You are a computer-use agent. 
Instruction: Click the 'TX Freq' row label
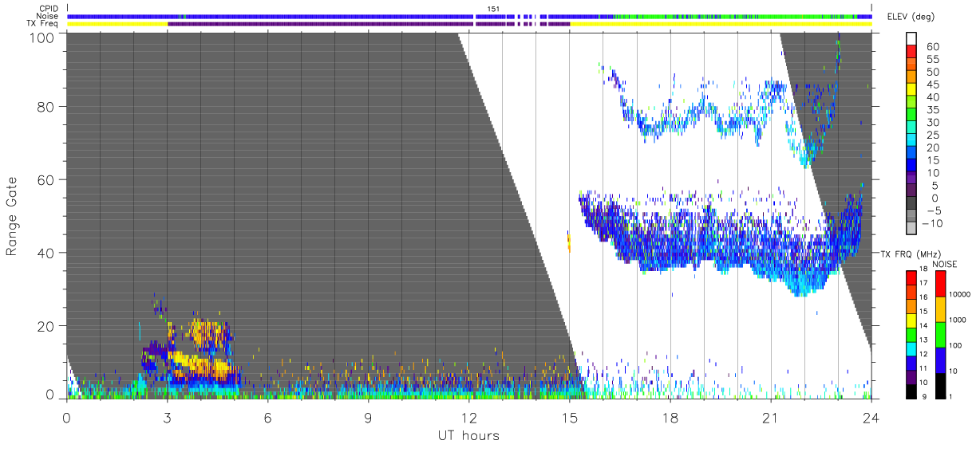tap(44, 23)
